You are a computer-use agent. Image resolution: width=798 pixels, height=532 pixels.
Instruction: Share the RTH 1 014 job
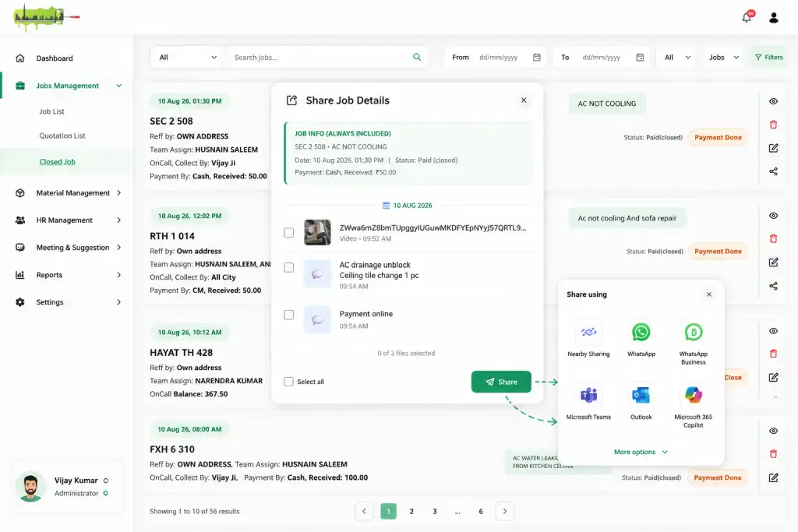[x=773, y=286]
